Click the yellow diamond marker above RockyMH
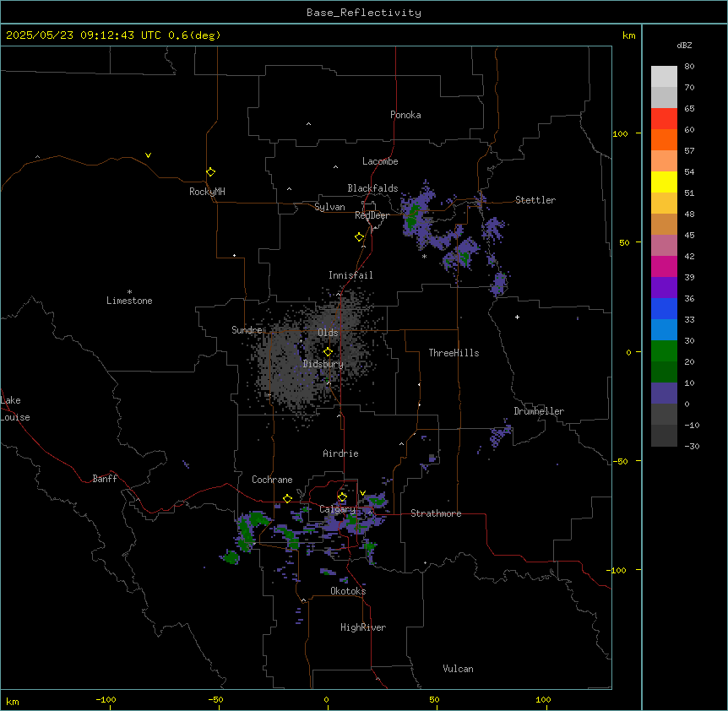The width and height of the screenshot is (728, 711). (x=211, y=171)
